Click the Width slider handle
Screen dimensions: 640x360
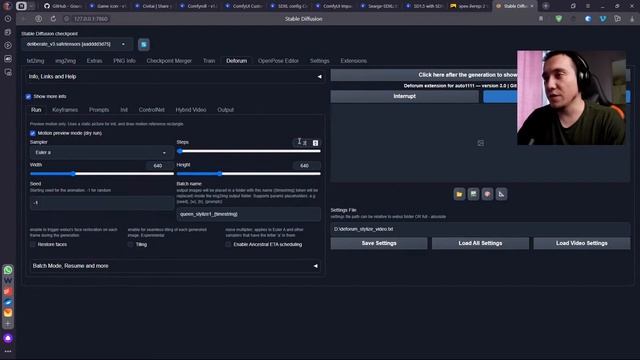tap(73, 174)
